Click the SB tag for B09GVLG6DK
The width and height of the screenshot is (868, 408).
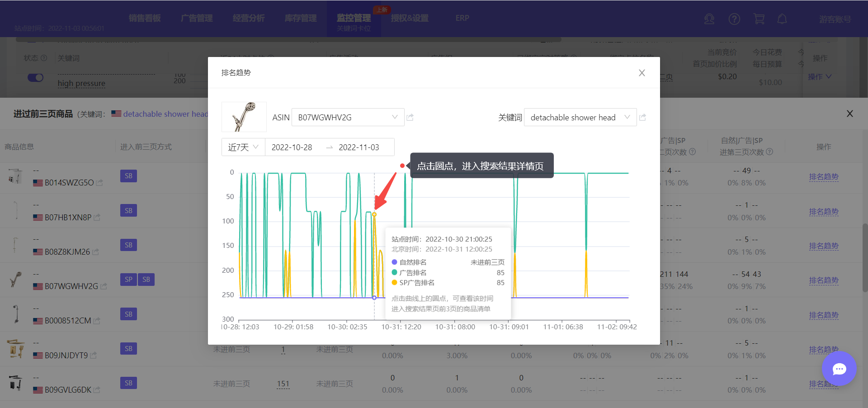pos(128,383)
